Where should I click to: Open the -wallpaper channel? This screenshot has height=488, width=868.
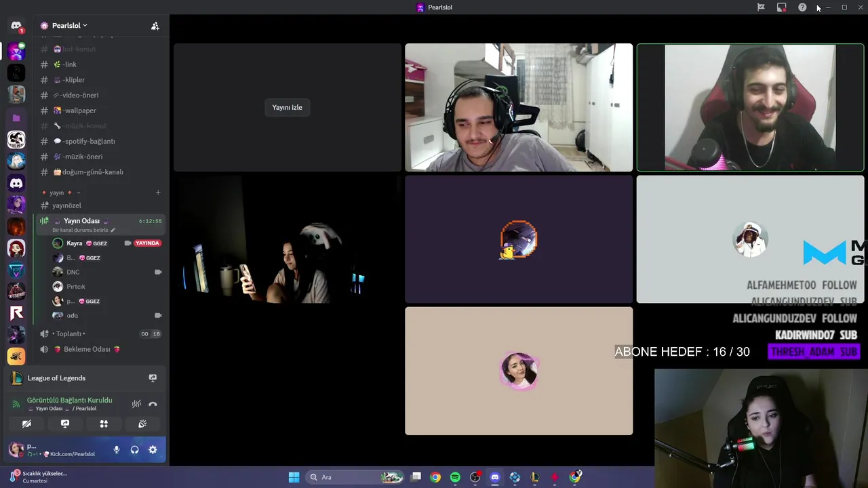click(100, 110)
